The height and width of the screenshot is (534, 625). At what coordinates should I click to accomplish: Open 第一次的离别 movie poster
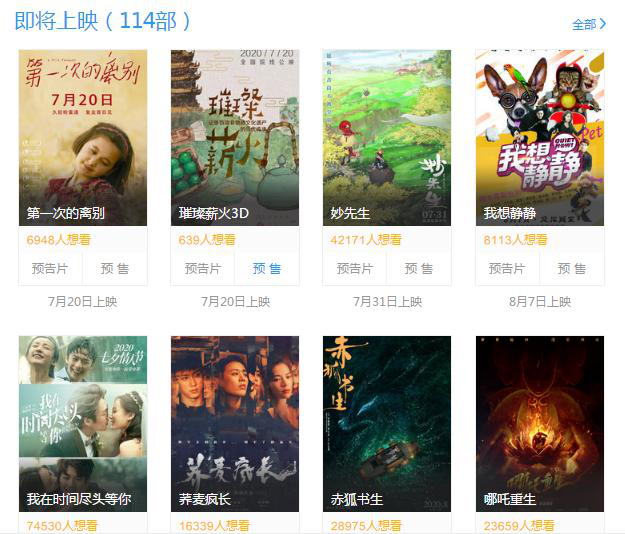point(83,137)
